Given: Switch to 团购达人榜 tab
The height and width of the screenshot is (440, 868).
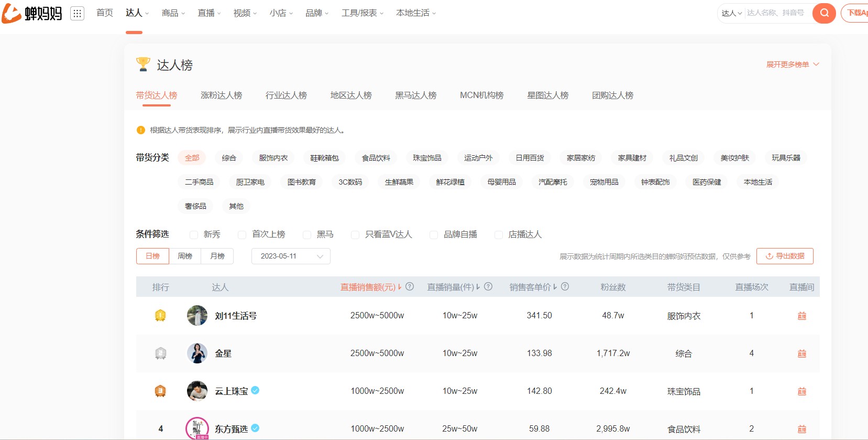Looking at the screenshot, I should [613, 95].
